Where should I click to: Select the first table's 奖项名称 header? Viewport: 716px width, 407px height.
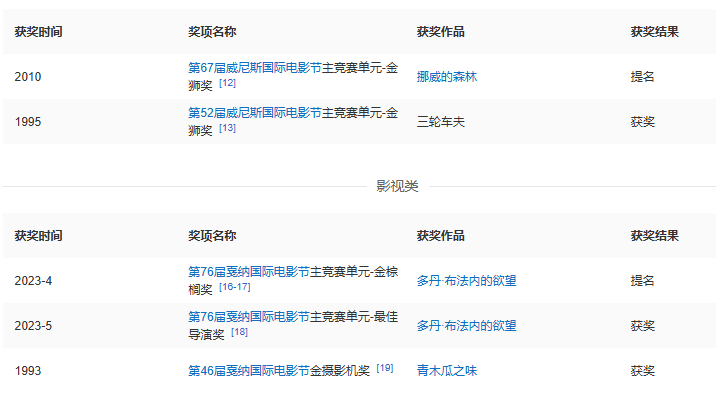pos(212,32)
